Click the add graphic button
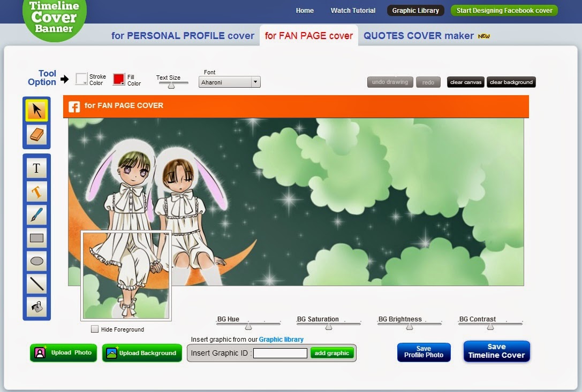 (332, 353)
